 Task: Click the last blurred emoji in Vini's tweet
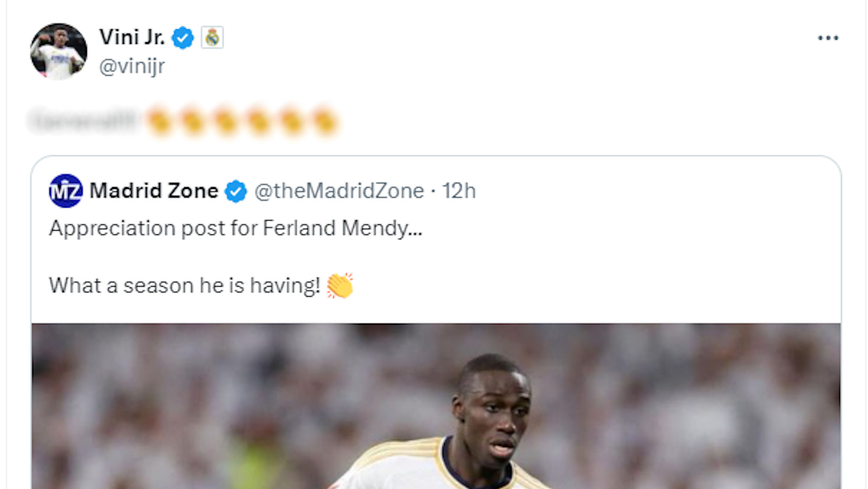click(325, 122)
